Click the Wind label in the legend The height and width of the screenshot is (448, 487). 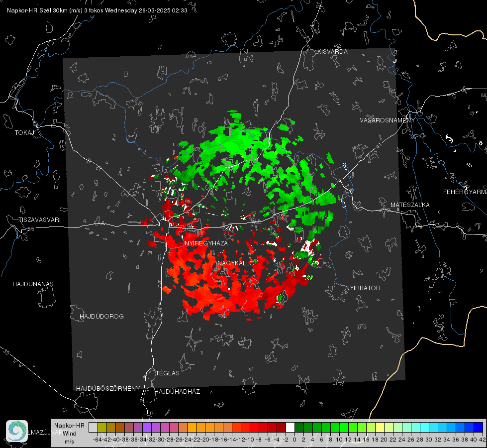69,433
